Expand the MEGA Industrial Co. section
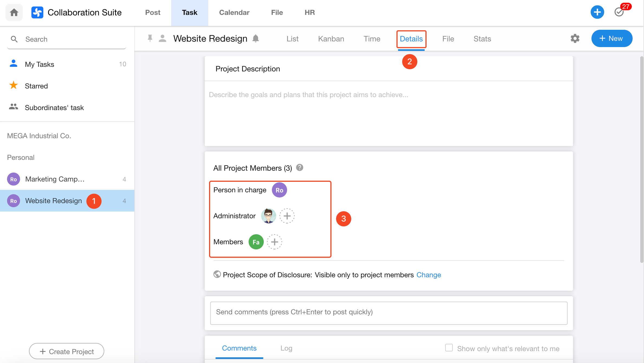644x363 pixels. click(x=39, y=136)
